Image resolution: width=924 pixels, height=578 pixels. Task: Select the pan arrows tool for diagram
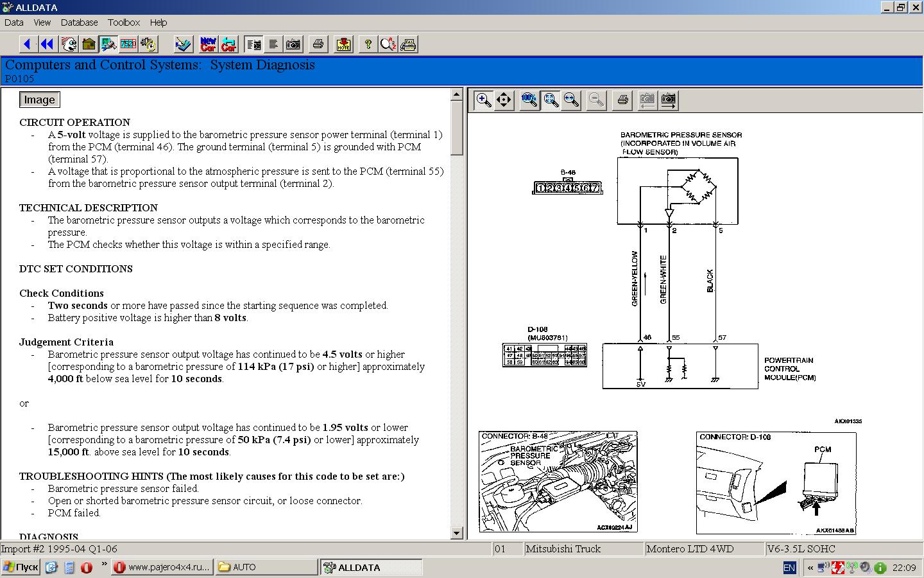(504, 100)
